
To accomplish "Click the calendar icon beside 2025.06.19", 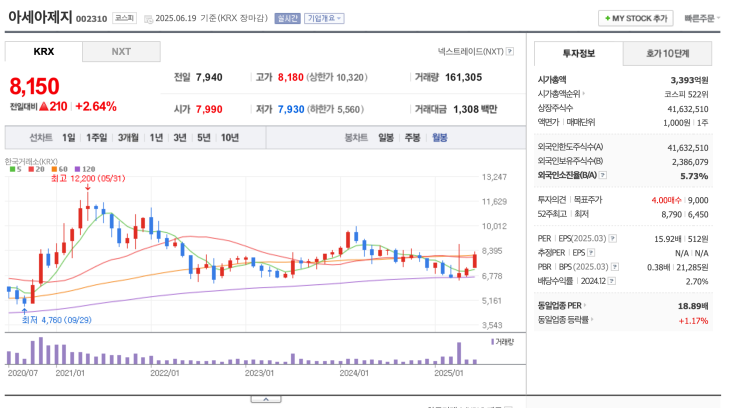I will (148, 19).
